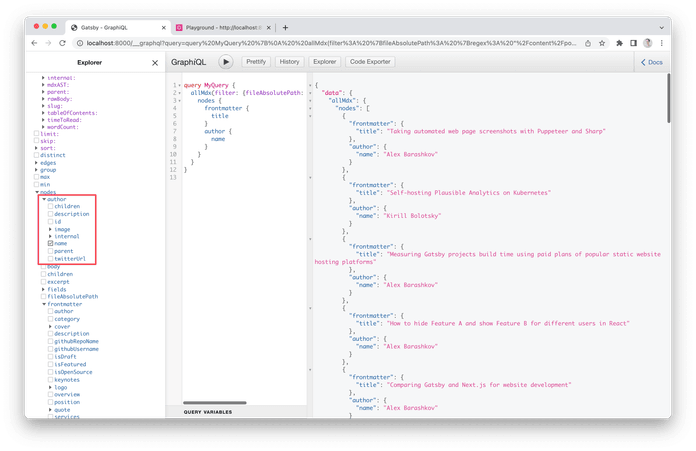696x451 pixels.
Task: Collapse the author node in Explorer
Action: pos(44,199)
